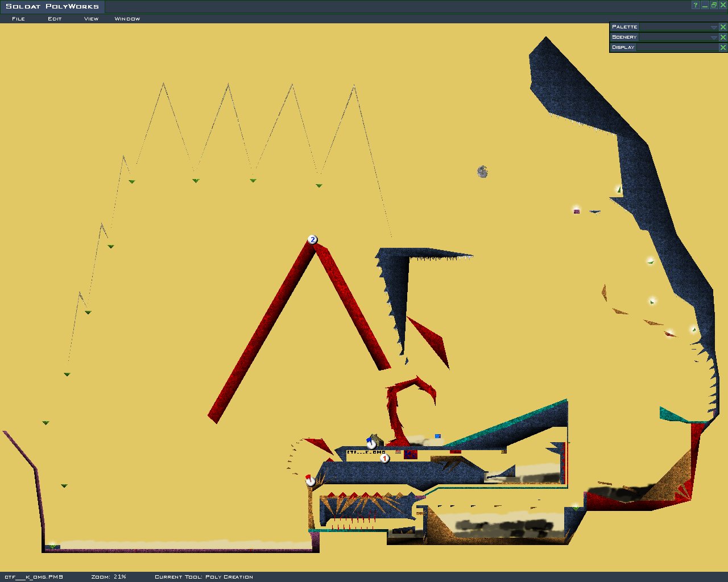Click the gray asteroid scenery object
The width and height of the screenshot is (728, 582).
tap(482, 172)
